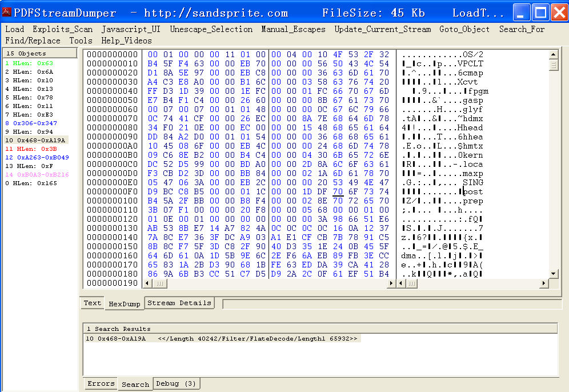Click underlined byte 70 in row 00000000F0
Screen dimensions: 569x392
point(338,191)
